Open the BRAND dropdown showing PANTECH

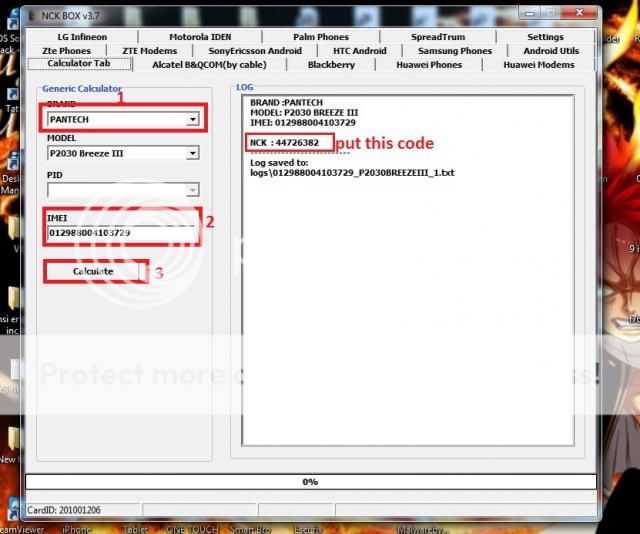(192, 119)
